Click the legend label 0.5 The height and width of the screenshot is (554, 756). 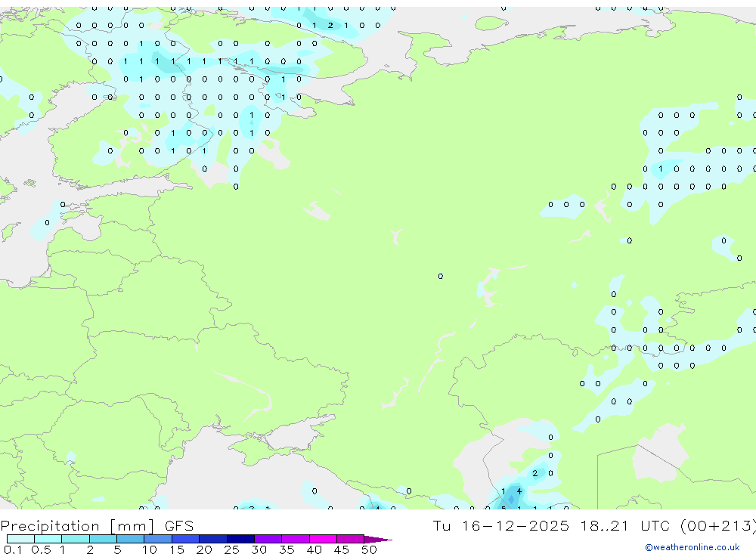(x=41, y=549)
